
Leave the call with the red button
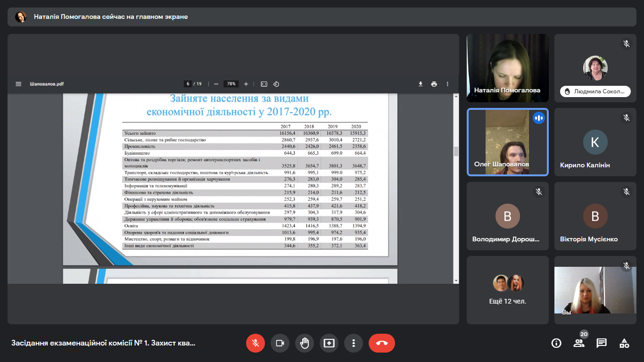pos(382,343)
